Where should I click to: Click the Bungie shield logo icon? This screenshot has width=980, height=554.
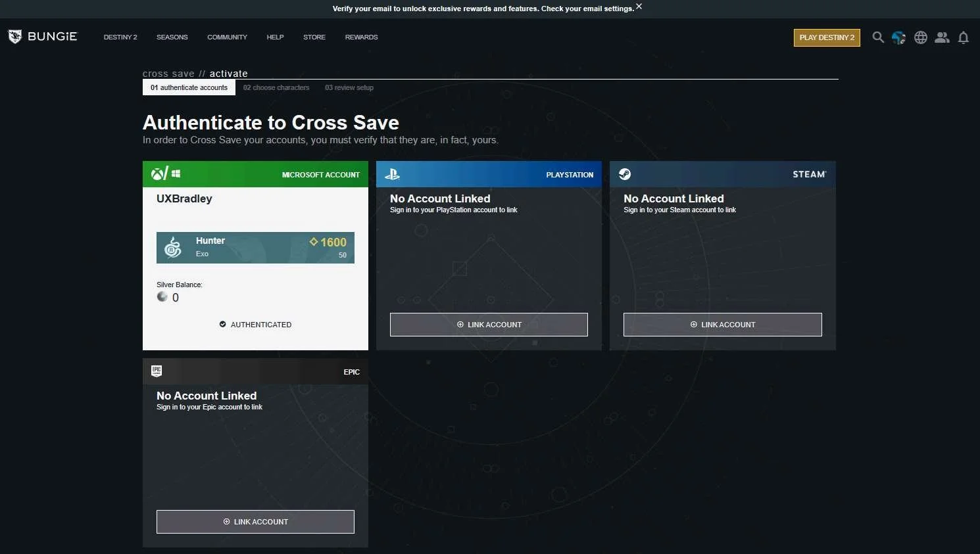[14, 37]
